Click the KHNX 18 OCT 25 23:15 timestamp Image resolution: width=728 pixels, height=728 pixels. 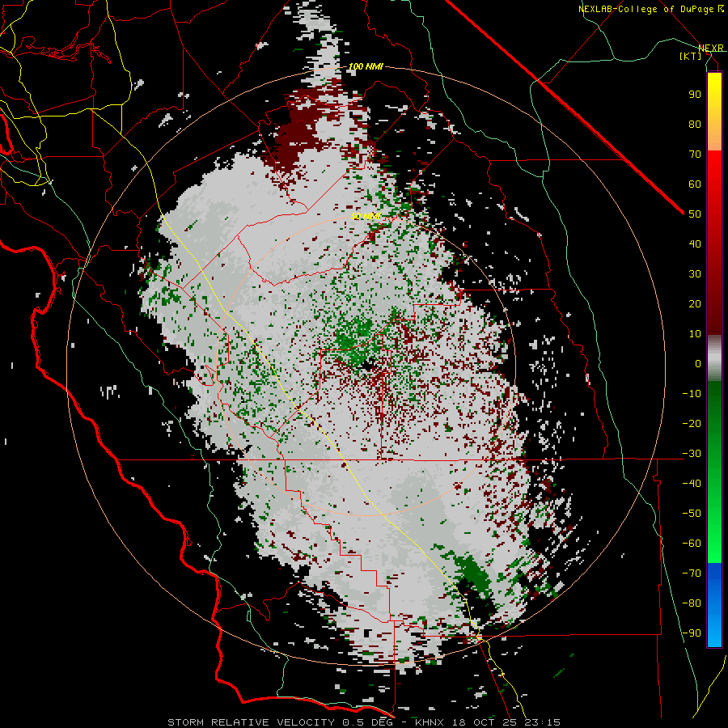(488, 722)
